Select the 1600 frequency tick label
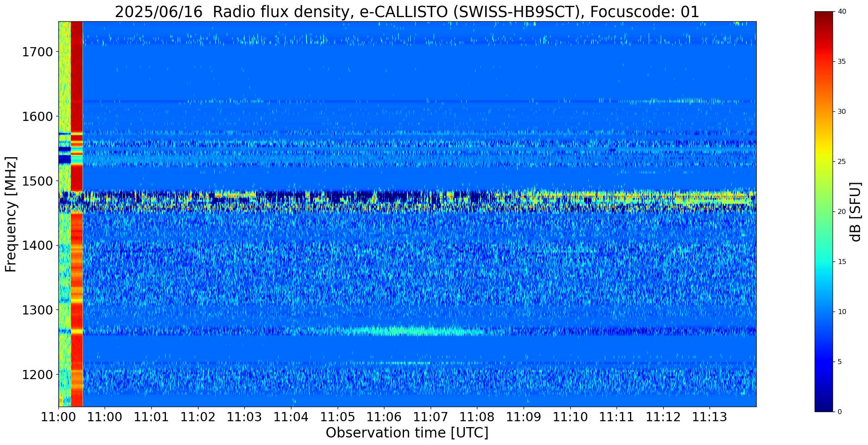868x445 pixels. point(37,116)
